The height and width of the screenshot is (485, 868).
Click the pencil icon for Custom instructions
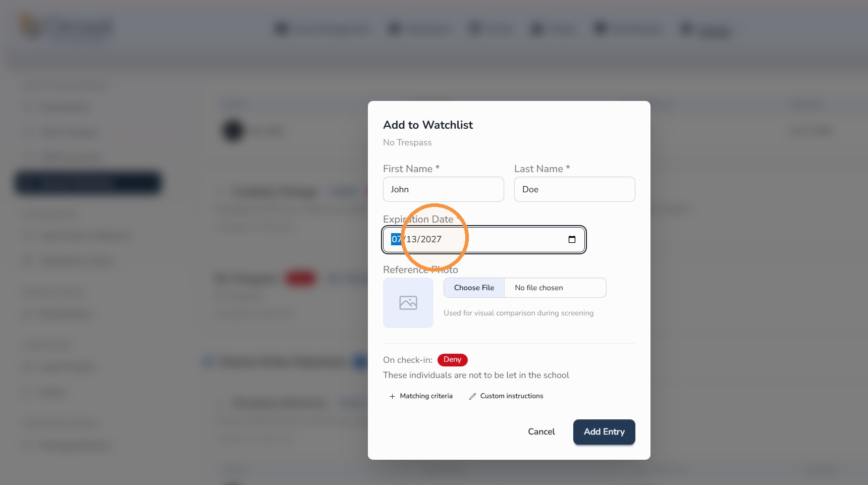pyautogui.click(x=472, y=396)
